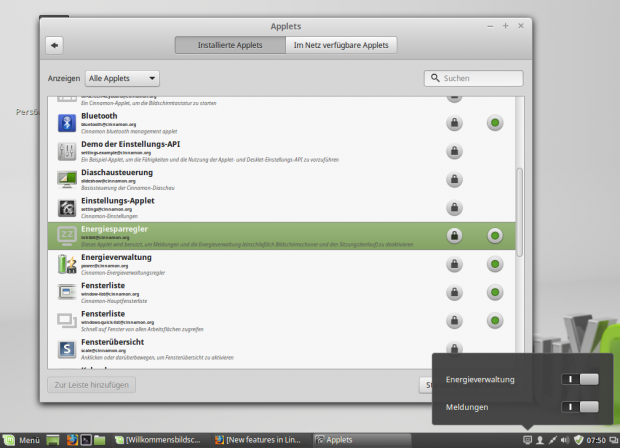Click the green indicator for Fensterliste windows-quick-list
Image resolution: width=620 pixels, height=448 pixels.
pos(495,321)
